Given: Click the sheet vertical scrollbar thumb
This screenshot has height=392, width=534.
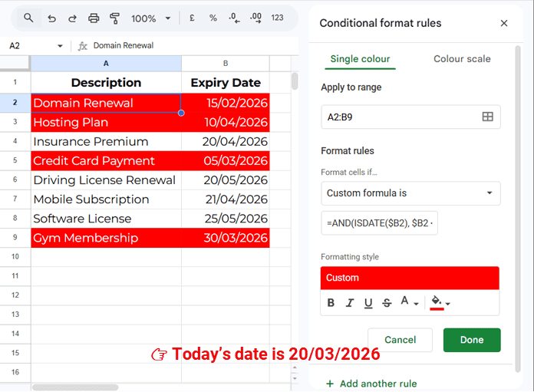Looking at the screenshot, I should (295, 81).
